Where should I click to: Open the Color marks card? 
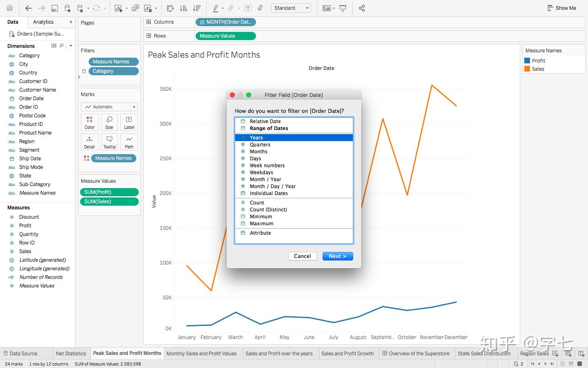click(x=89, y=122)
